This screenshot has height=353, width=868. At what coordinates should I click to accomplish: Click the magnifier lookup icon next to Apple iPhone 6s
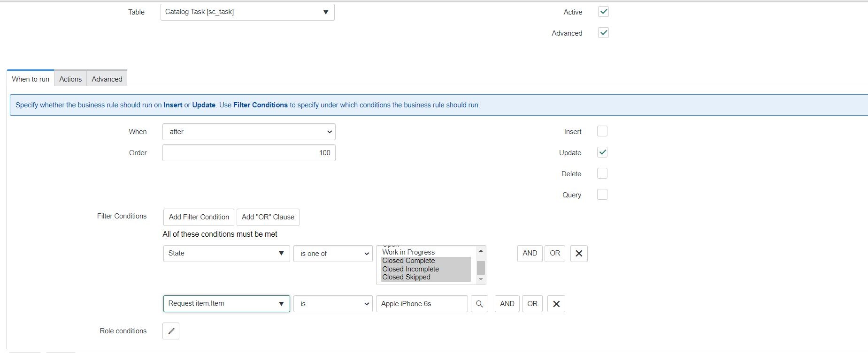click(x=479, y=304)
